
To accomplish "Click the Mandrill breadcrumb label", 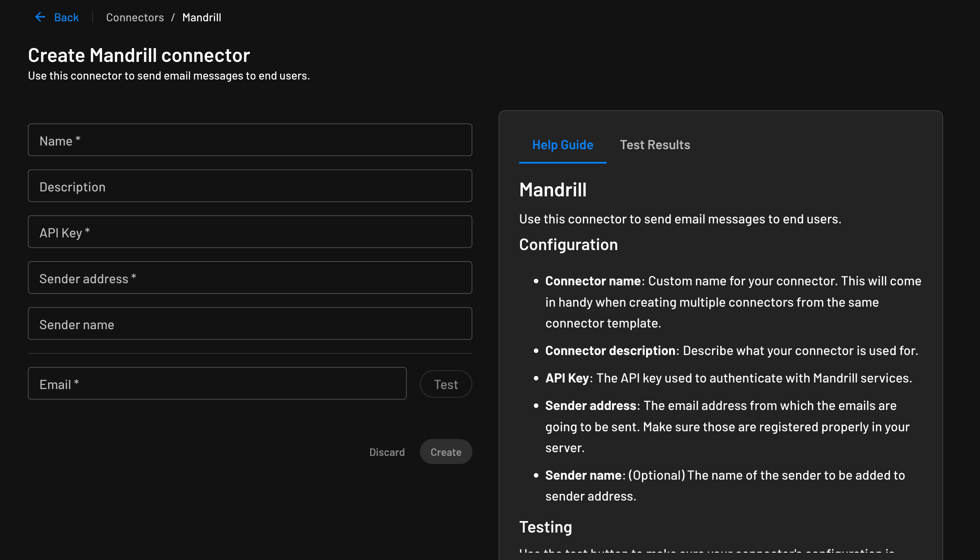I will pos(202,17).
